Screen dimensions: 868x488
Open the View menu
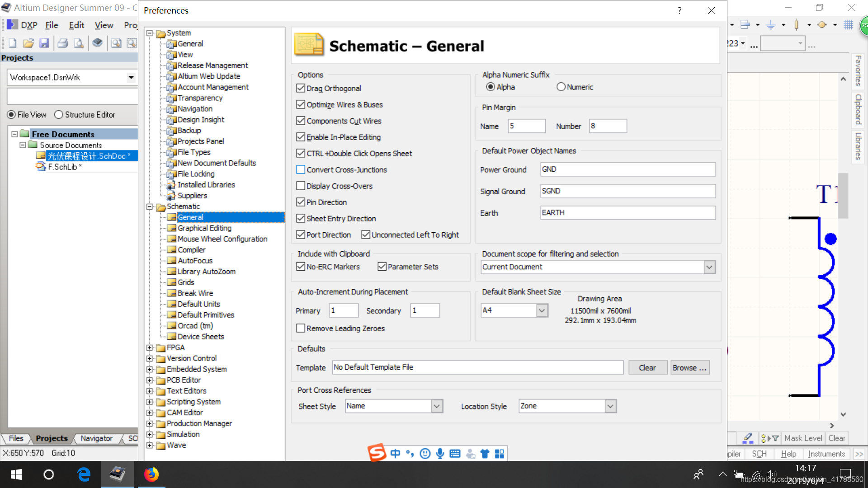104,25
